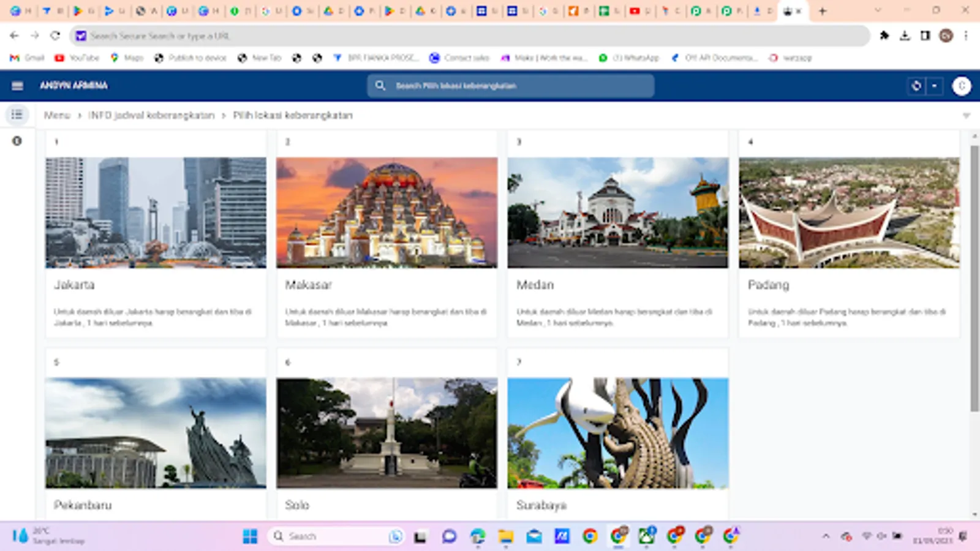Reload the page with browser refresh button
The height and width of the screenshot is (551, 980).
click(x=55, y=36)
